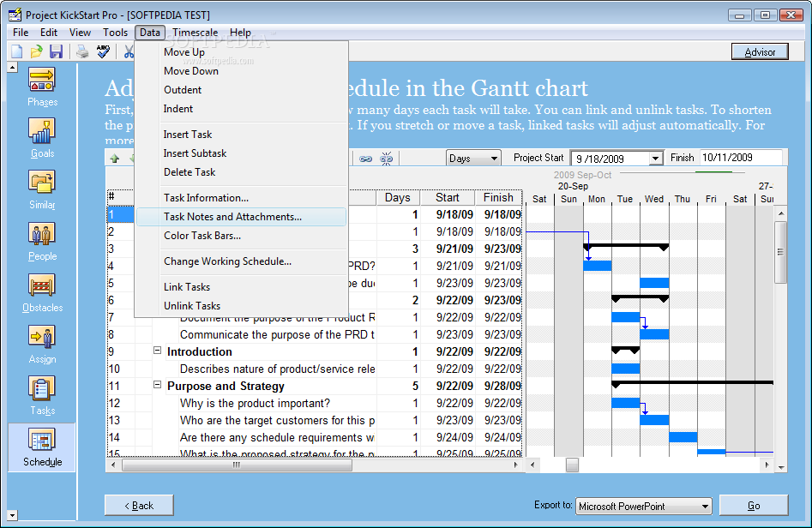Open the Edit menu
This screenshot has height=528, width=812.
coord(49,32)
